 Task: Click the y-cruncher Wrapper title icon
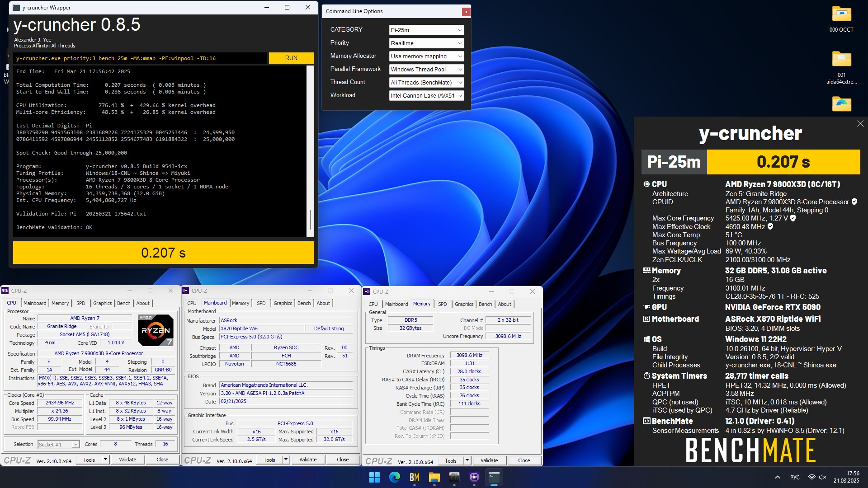(16, 8)
